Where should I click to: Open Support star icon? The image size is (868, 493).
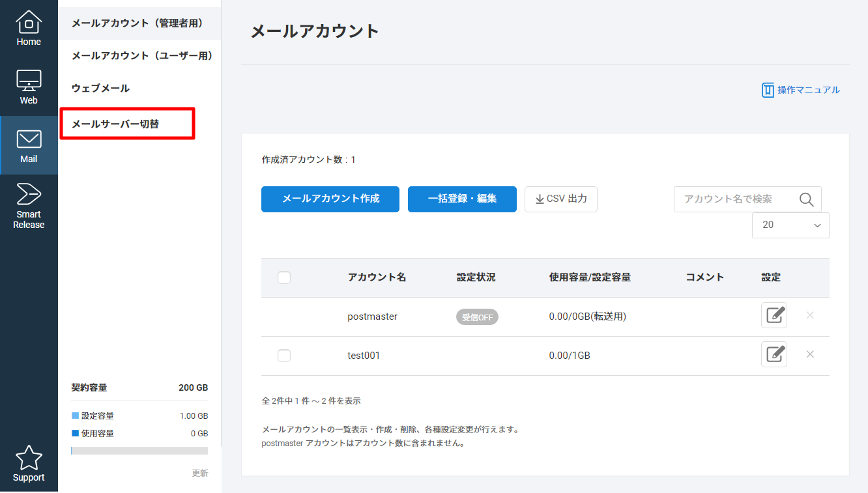pos(29,464)
